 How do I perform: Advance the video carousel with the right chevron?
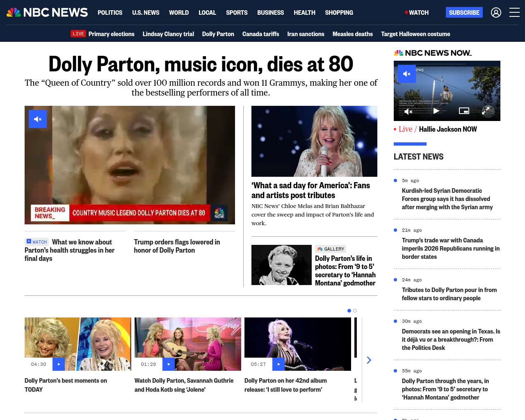pyautogui.click(x=369, y=360)
